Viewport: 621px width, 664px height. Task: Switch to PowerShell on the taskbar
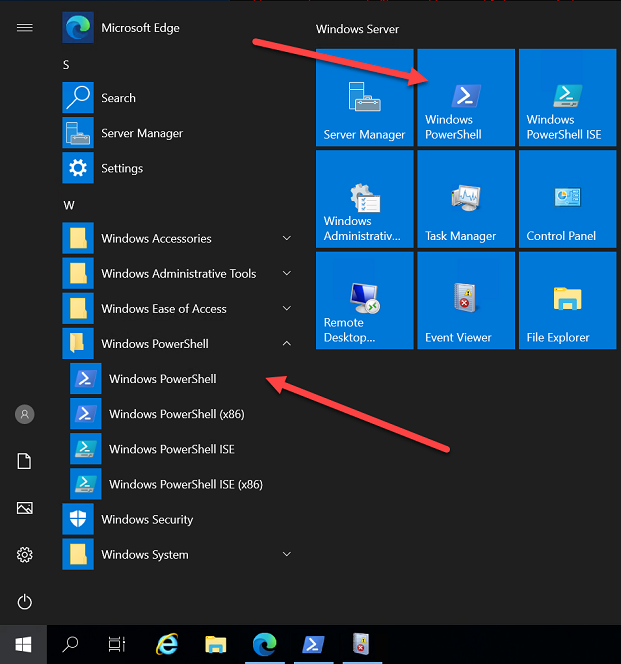[x=313, y=645]
